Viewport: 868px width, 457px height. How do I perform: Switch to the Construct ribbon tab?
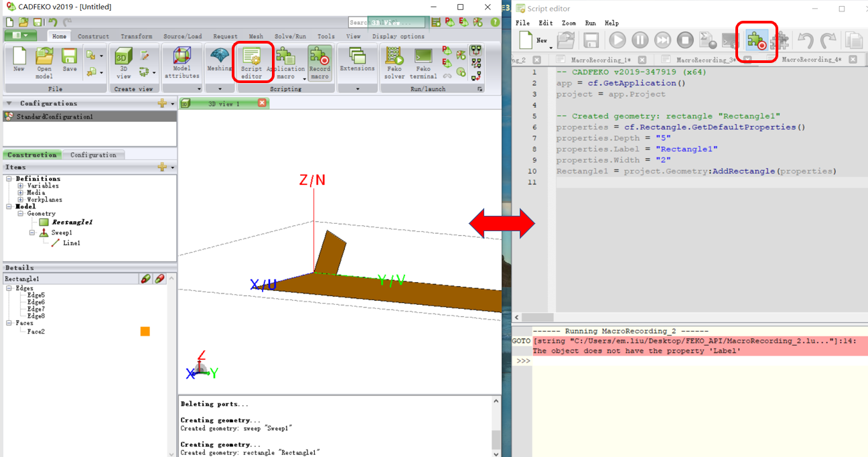[93, 36]
